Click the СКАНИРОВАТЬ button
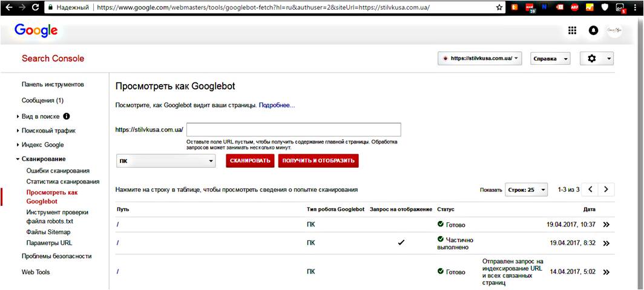The image size is (644, 290). (x=250, y=160)
